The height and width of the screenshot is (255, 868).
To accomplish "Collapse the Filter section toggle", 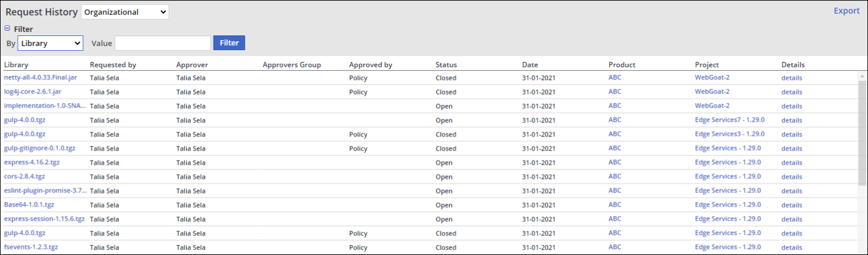I will point(7,28).
